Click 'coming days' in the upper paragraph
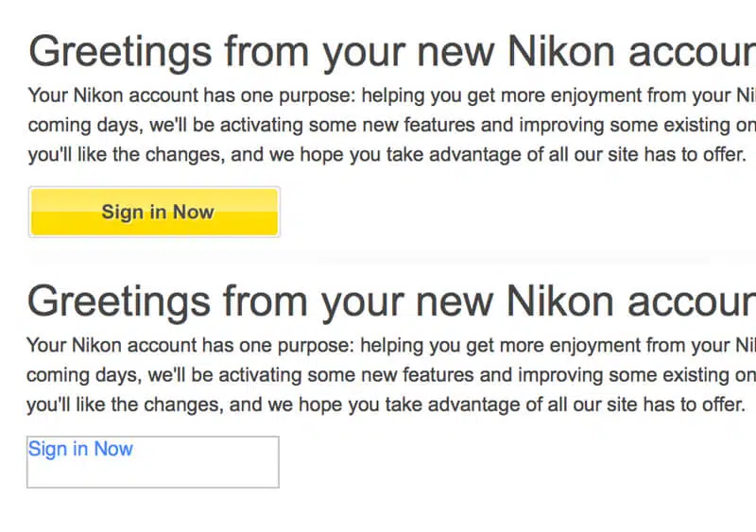The height and width of the screenshot is (532, 756). (80, 125)
